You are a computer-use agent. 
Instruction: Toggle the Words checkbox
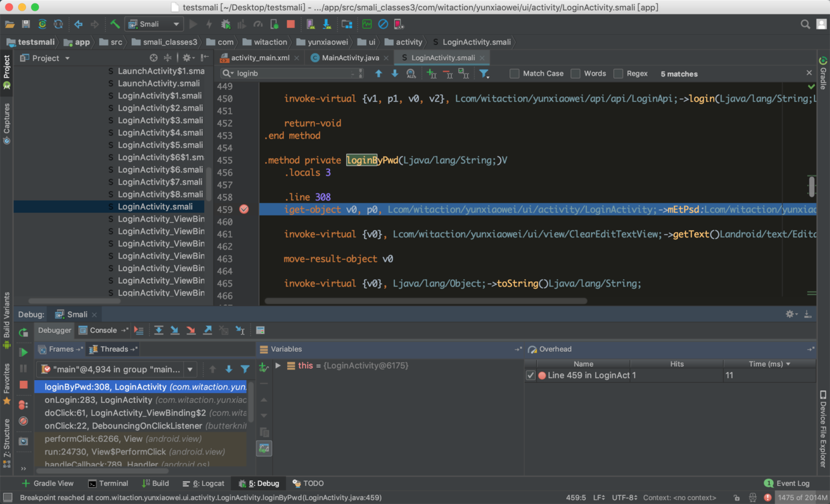click(x=575, y=74)
